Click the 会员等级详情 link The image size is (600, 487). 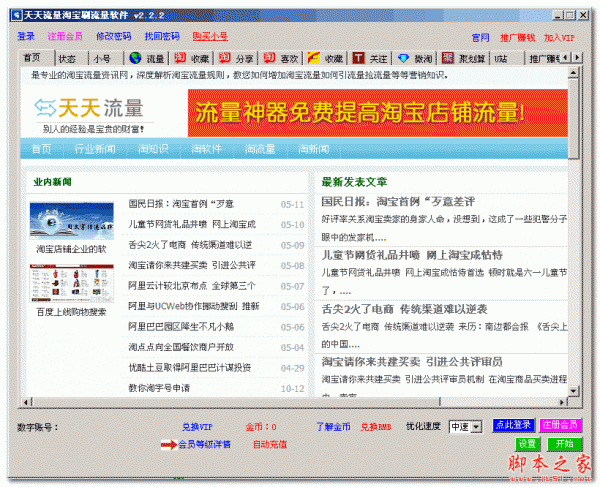click(204, 444)
